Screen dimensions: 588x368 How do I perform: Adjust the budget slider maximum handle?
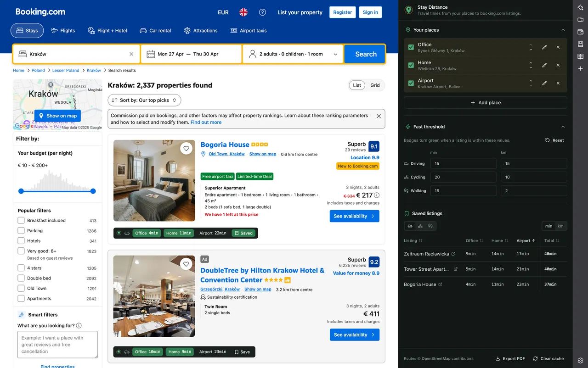(x=93, y=191)
